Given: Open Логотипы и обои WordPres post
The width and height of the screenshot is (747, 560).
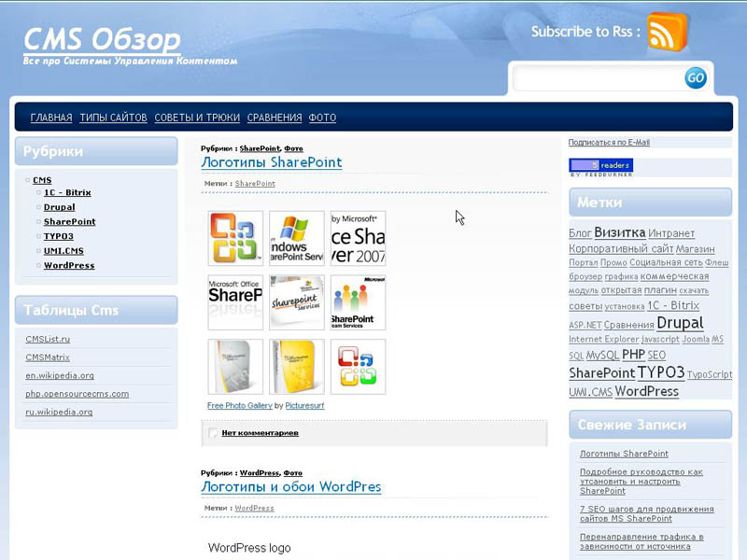Looking at the screenshot, I should pos(291,486).
